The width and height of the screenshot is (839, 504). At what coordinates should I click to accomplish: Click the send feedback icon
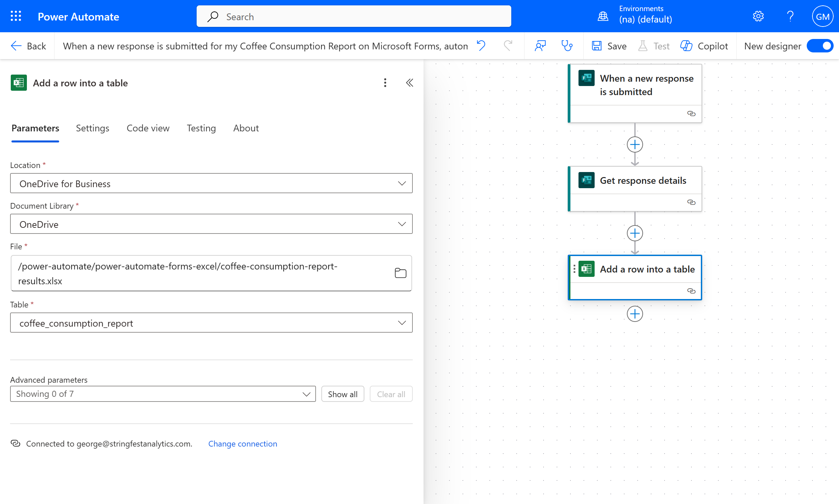coord(540,45)
